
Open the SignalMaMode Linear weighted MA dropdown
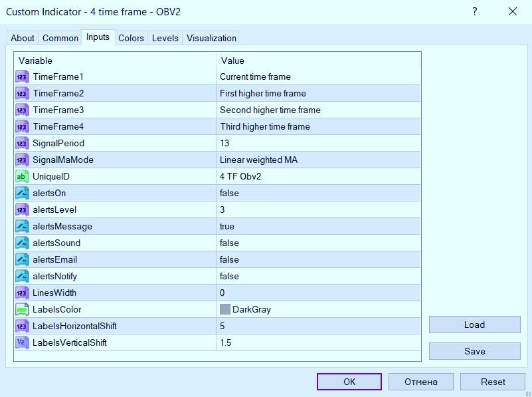(319, 160)
